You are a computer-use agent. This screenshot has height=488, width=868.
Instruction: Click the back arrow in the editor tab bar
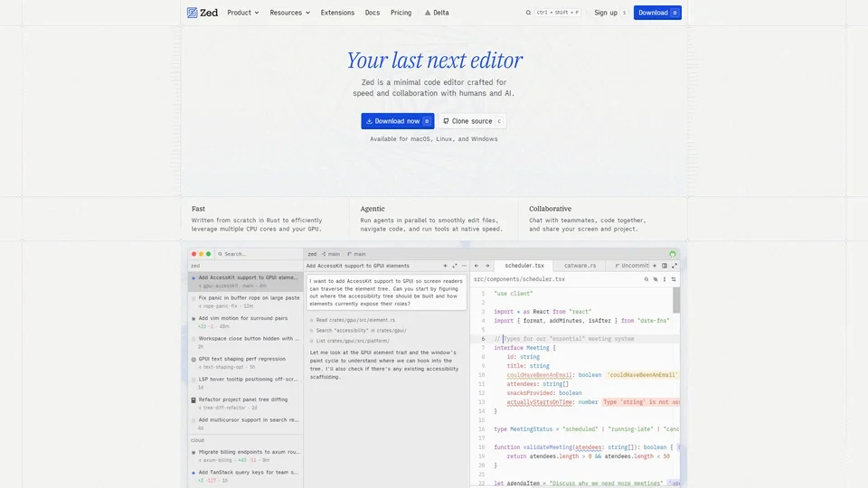(x=476, y=266)
